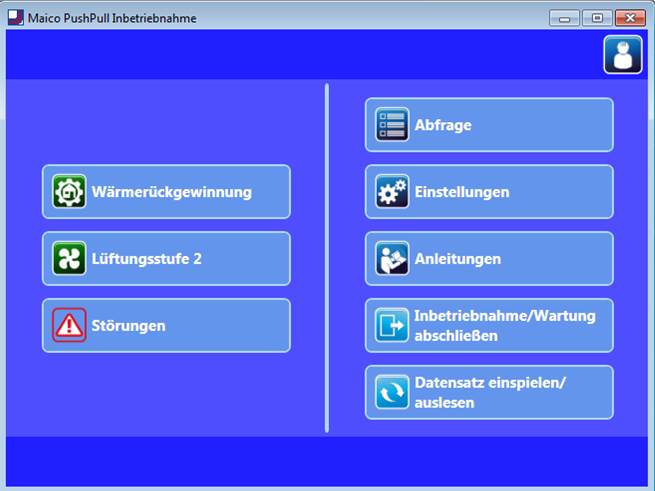655x491 pixels.
Task: Open the Wärmerückgewinnung label
Action: tap(172, 192)
